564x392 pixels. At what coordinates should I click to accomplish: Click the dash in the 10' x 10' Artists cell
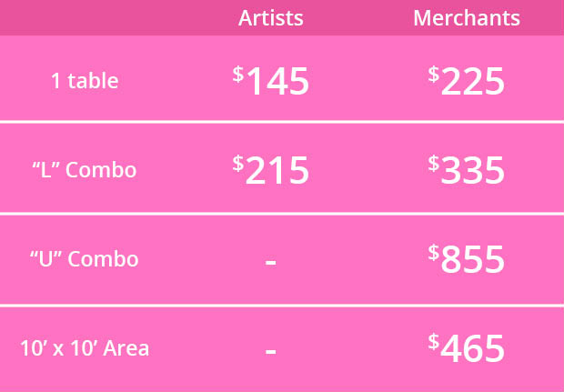tap(270, 350)
